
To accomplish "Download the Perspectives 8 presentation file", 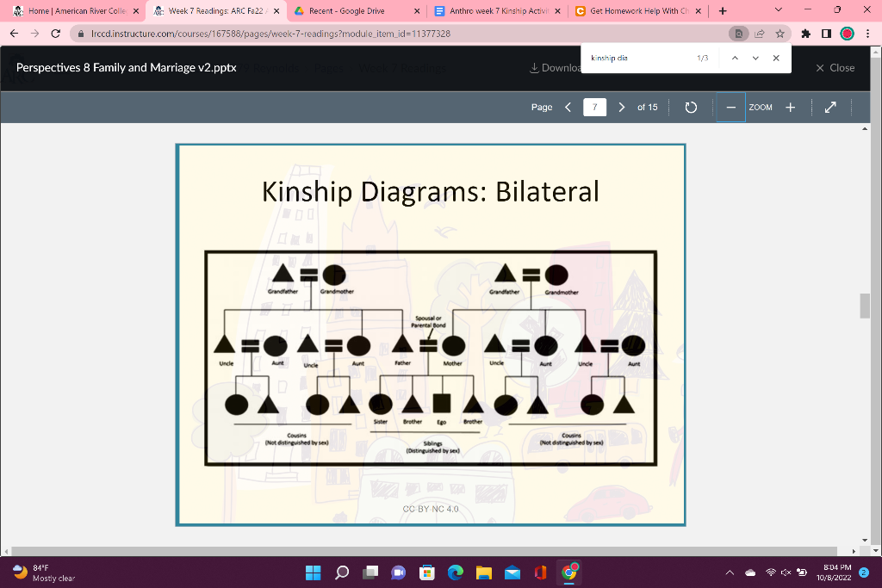I will coord(536,67).
